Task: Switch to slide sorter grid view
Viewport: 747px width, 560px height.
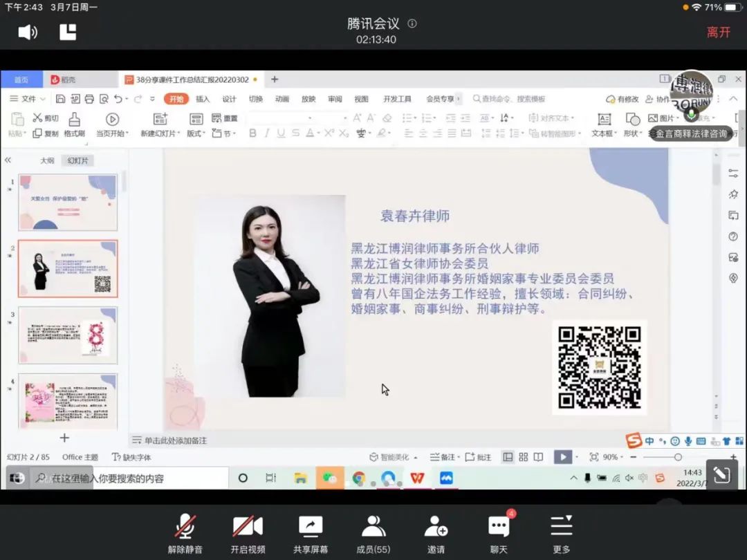Action: [524, 457]
